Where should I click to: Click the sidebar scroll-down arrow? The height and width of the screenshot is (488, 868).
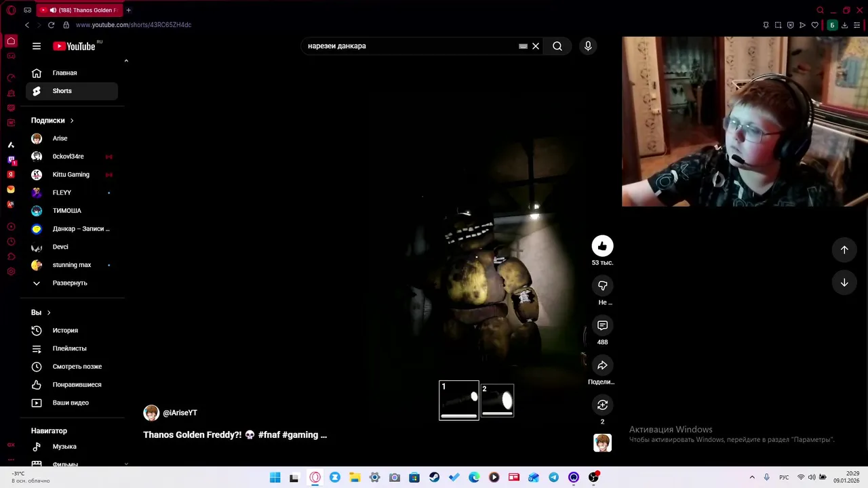coord(126,464)
